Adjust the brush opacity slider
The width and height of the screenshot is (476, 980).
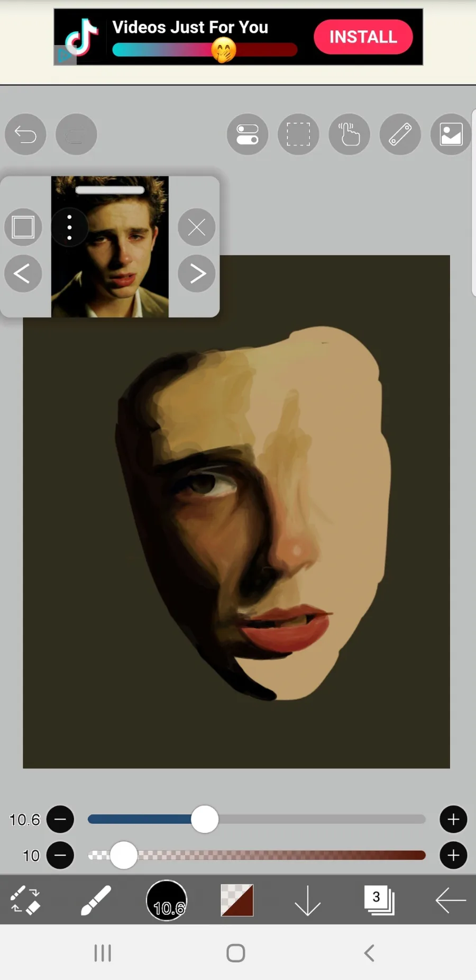[257, 856]
